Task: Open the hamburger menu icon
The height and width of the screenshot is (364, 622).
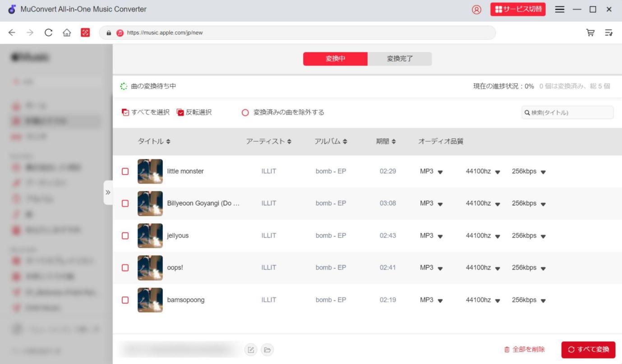Action: pos(560,9)
